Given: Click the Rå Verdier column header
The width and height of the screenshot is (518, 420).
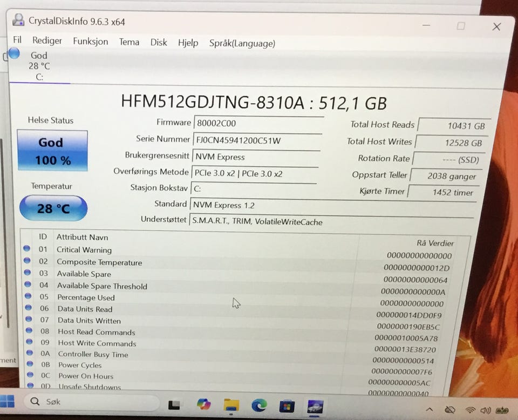Looking at the screenshot, I should point(435,243).
